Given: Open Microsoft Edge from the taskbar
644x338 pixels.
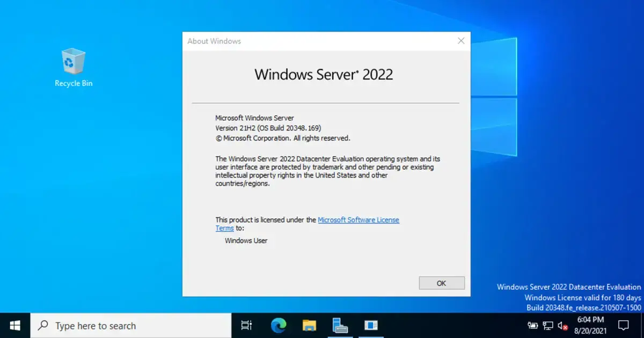Looking at the screenshot, I should (x=279, y=325).
